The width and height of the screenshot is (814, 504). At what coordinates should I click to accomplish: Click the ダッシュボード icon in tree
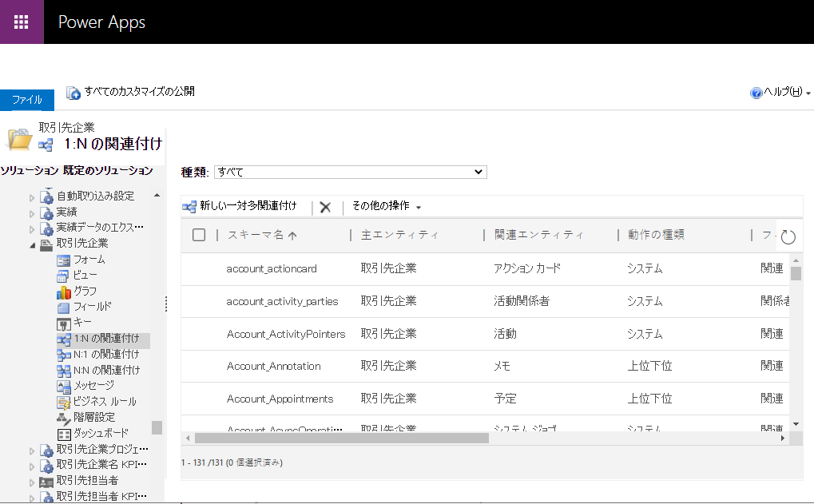(x=64, y=433)
